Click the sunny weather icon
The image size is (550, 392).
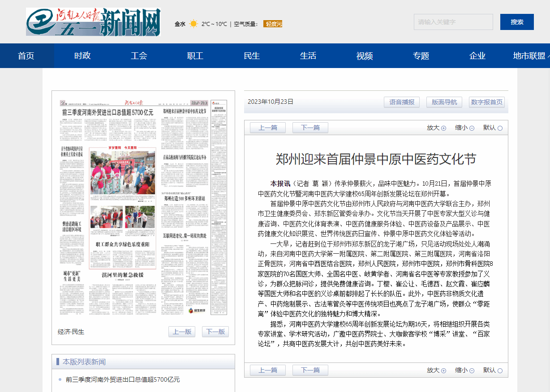(193, 24)
